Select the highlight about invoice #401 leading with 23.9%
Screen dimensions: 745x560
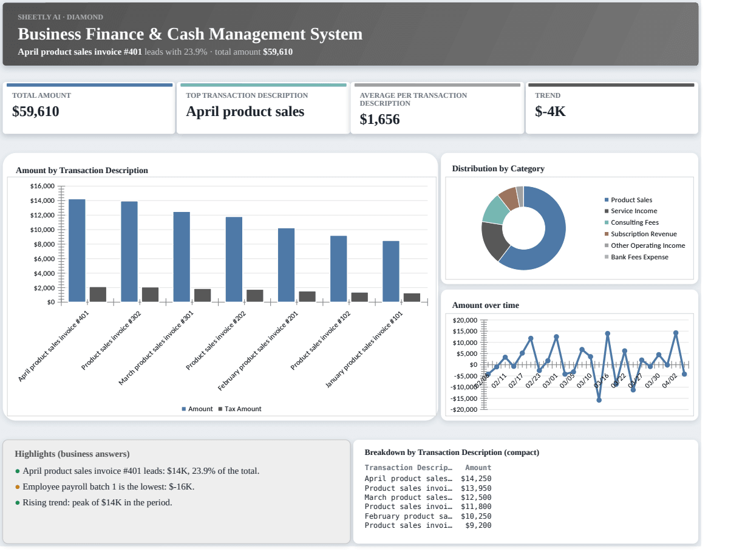pos(137,471)
